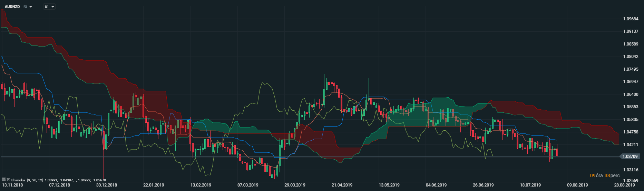Click the 26.06.2019 date axis label

pos(483,185)
